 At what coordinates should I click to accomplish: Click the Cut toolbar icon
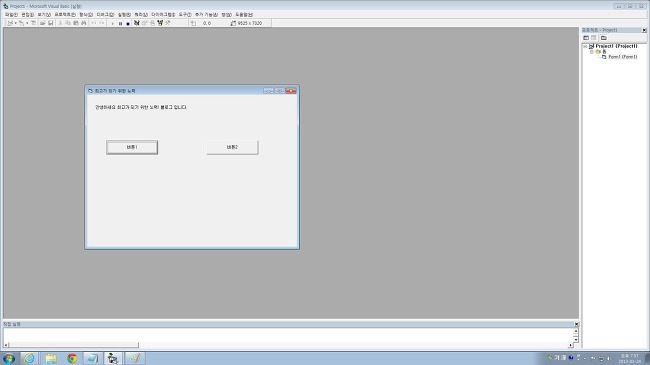(x=60, y=23)
